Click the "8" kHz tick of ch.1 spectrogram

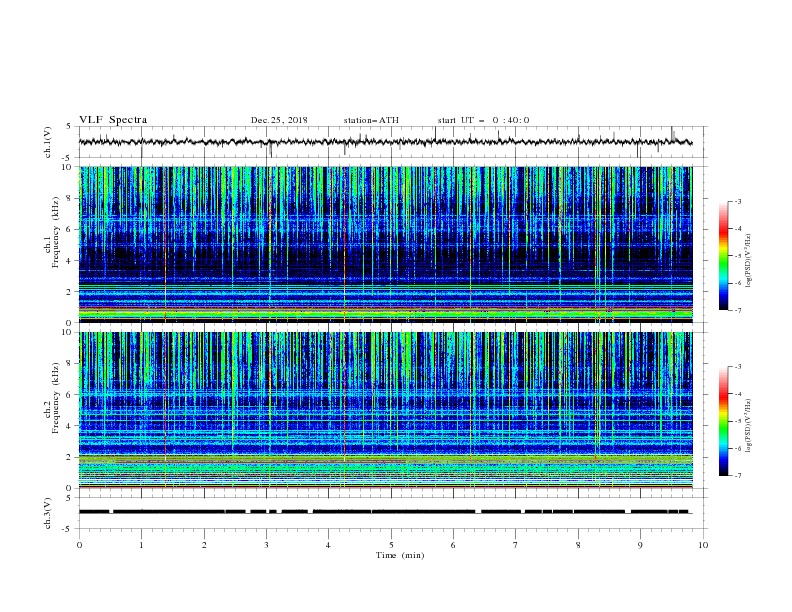coord(69,198)
